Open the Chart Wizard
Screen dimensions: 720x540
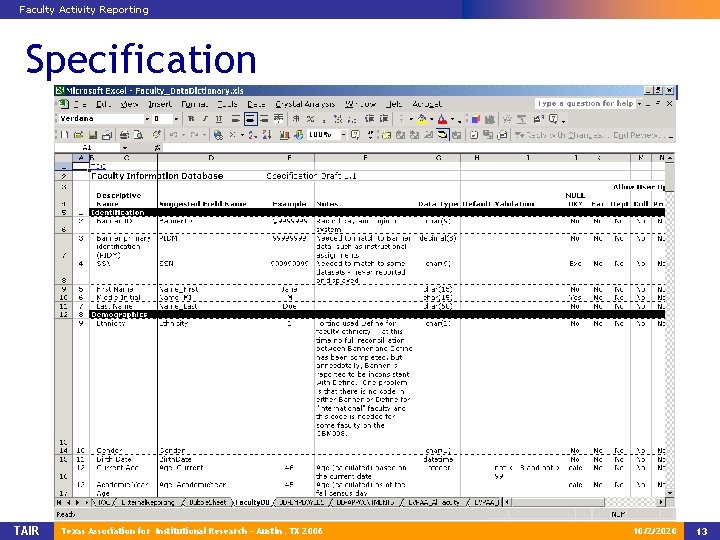click(x=284, y=135)
